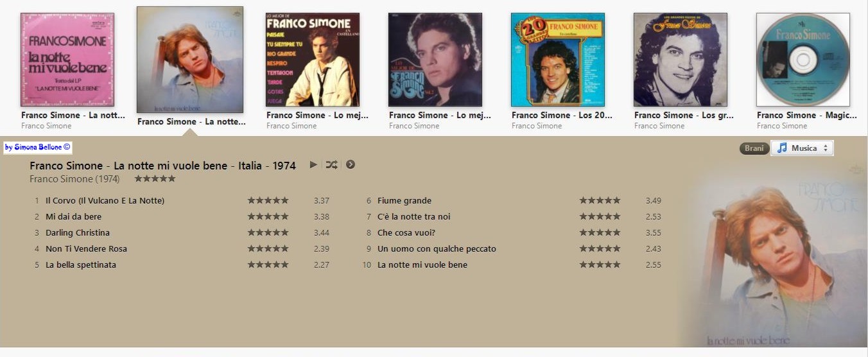Set star rating for Fiume grande
Screen dimensions: 868x357
(x=600, y=200)
